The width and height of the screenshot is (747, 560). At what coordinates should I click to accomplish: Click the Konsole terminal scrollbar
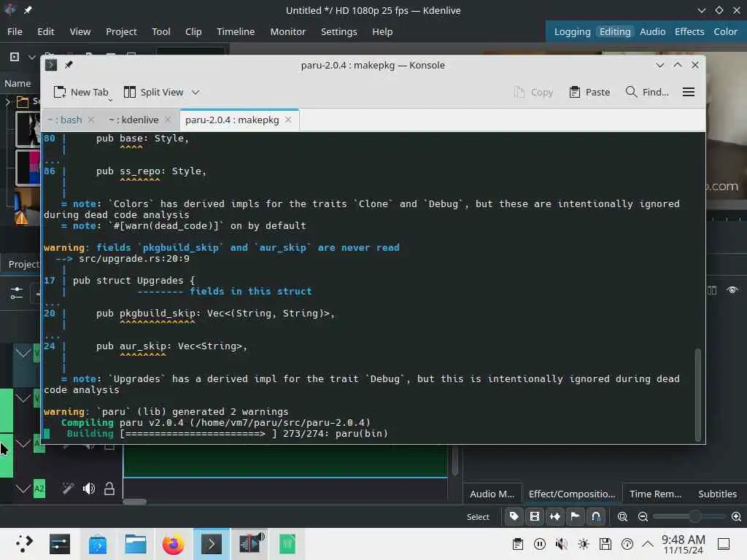[x=698, y=394]
